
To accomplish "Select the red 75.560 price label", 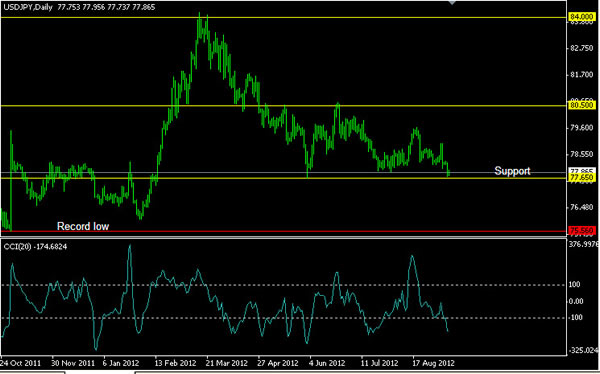I will [x=582, y=230].
